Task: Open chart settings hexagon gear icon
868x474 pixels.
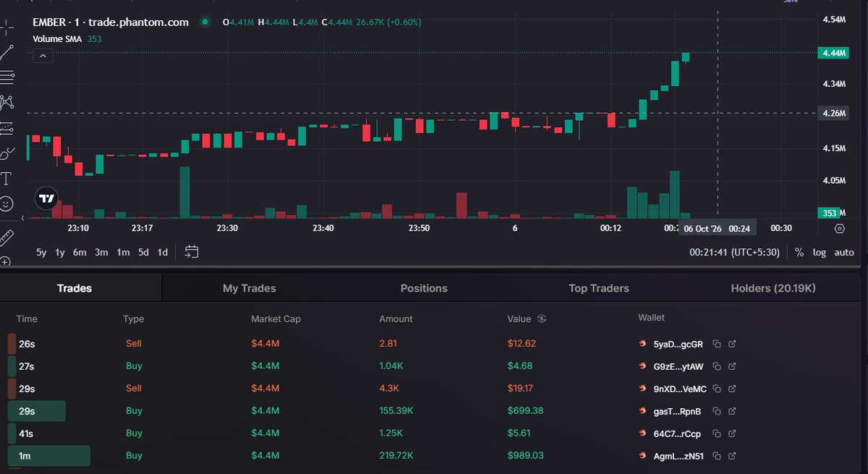Action: point(839,228)
